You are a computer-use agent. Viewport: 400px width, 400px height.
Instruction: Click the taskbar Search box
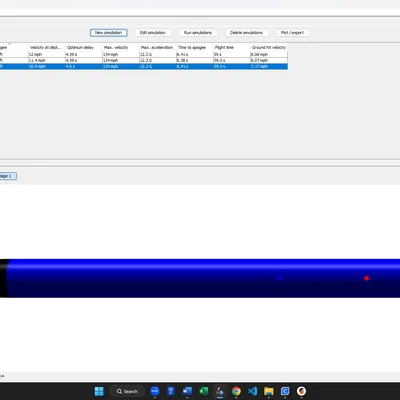tap(128, 391)
